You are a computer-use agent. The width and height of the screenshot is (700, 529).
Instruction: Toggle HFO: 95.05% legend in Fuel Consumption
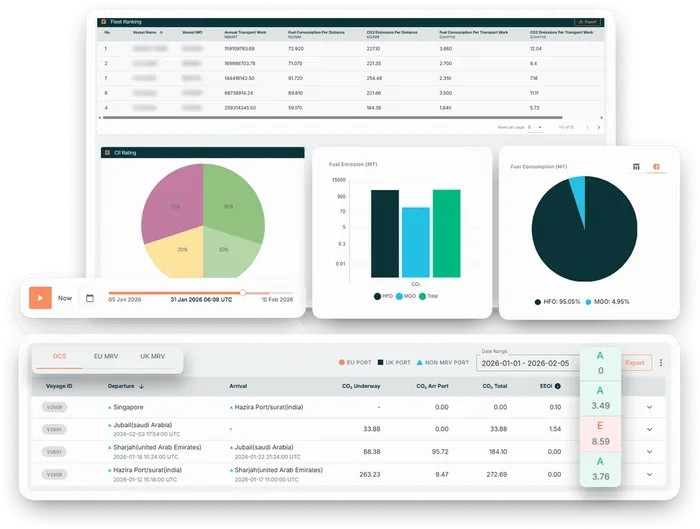[557, 302]
